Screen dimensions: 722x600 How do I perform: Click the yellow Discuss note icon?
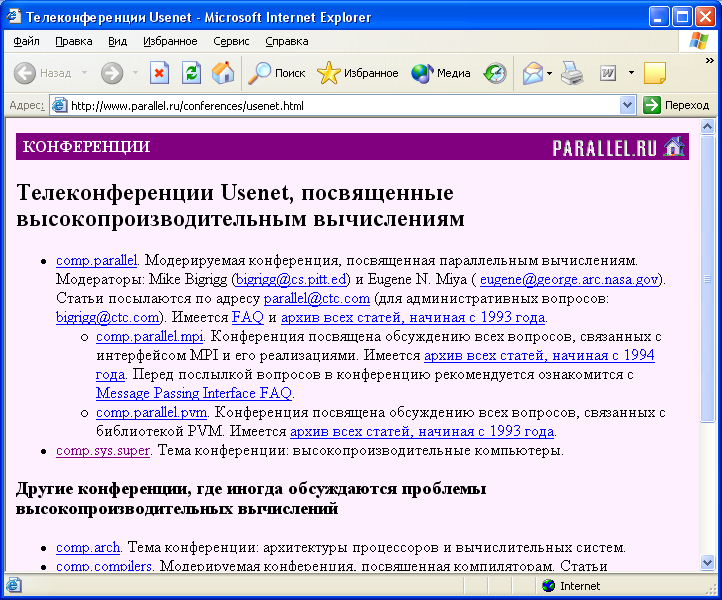(655, 73)
